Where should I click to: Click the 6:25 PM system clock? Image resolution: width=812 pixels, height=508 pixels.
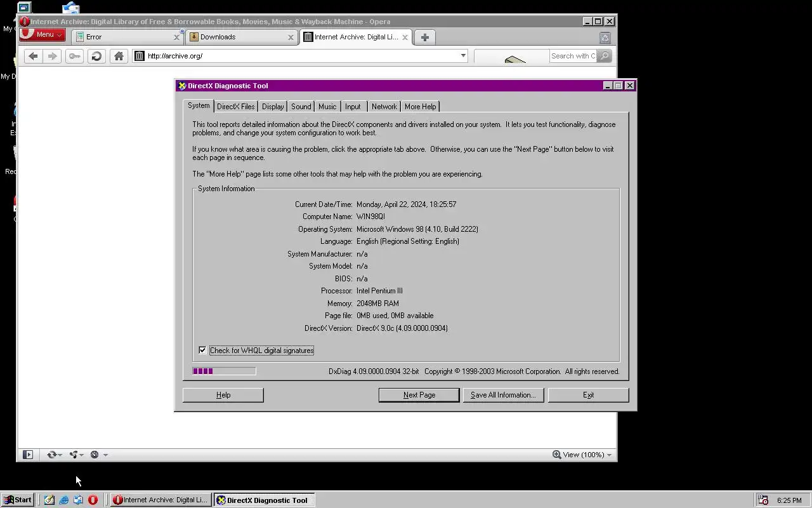[x=789, y=500]
